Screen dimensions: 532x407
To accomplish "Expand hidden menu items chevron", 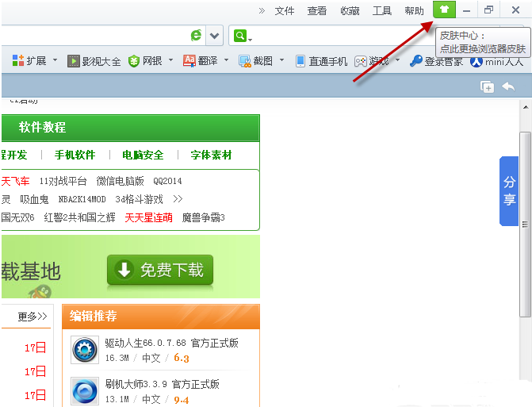I will pyautogui.click(x=262, y=11).
